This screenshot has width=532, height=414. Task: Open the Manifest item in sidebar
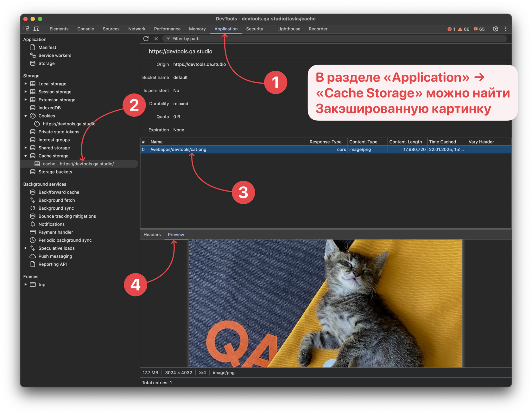[47, 48]
